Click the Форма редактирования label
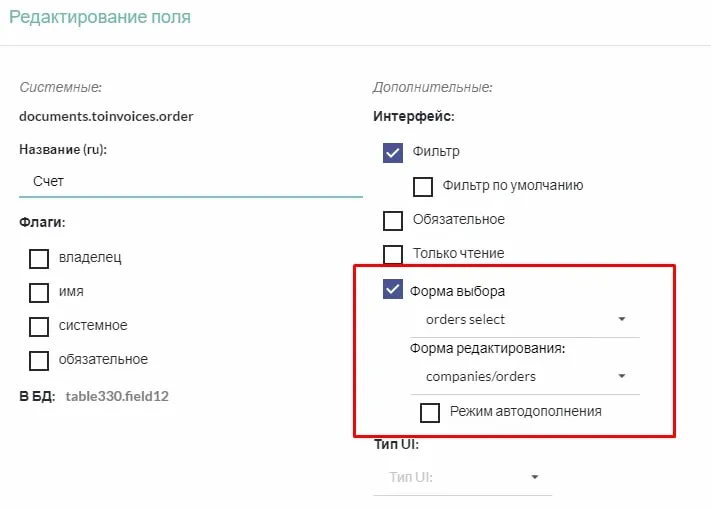 (x=488, y=349)
